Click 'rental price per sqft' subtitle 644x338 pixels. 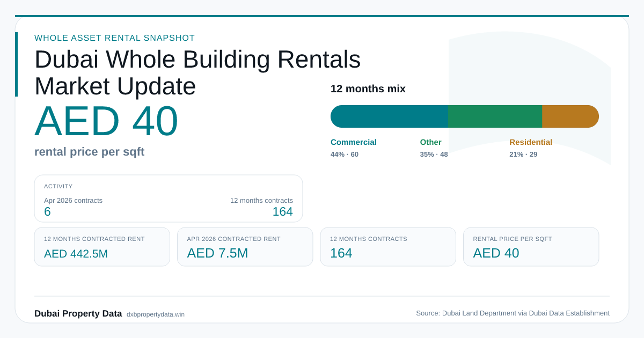(90, 152)
